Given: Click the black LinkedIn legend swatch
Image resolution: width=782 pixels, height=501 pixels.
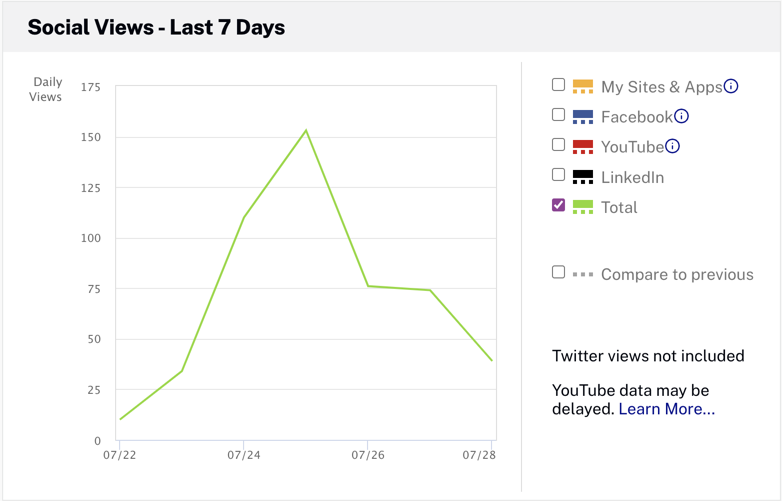Looking at the screenshot, I should pos(583,178).
